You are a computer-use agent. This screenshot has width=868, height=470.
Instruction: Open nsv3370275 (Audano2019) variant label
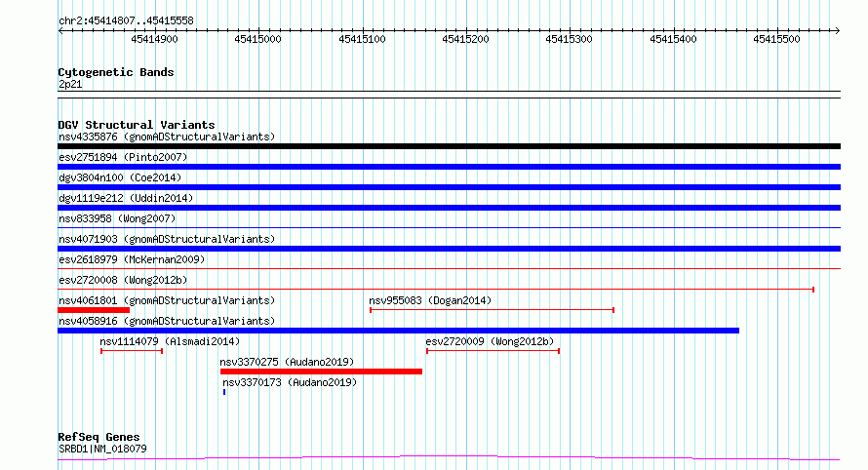(x=287, y=362)
